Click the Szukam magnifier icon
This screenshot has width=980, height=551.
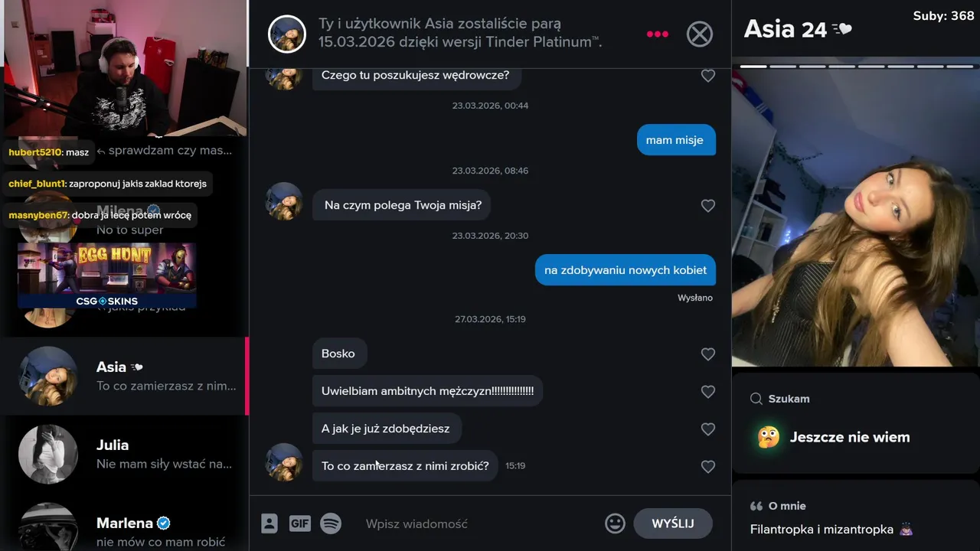pos(756,399)
